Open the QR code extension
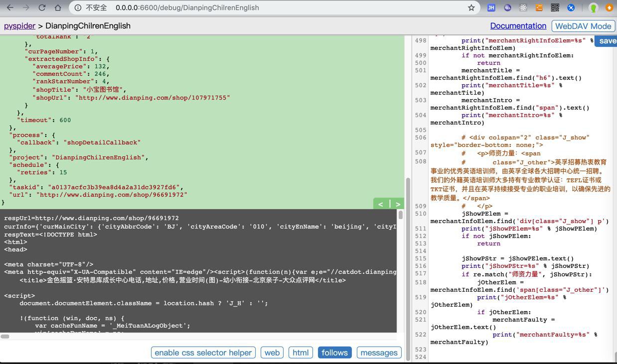Viewport: 617px width, 364px height. pyautogui.click(x=555, y=7)
